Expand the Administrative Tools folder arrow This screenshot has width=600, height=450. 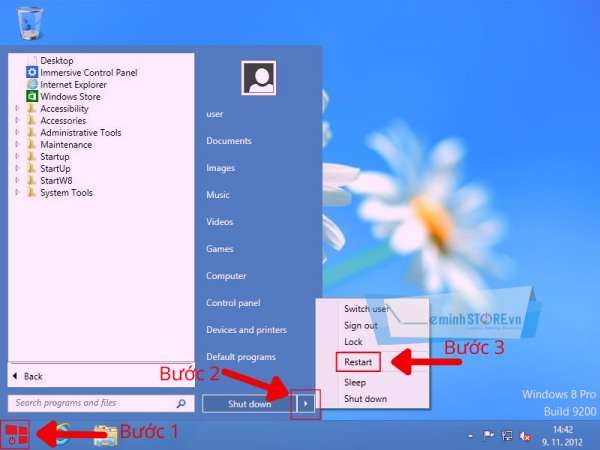(x=17, y=132)
